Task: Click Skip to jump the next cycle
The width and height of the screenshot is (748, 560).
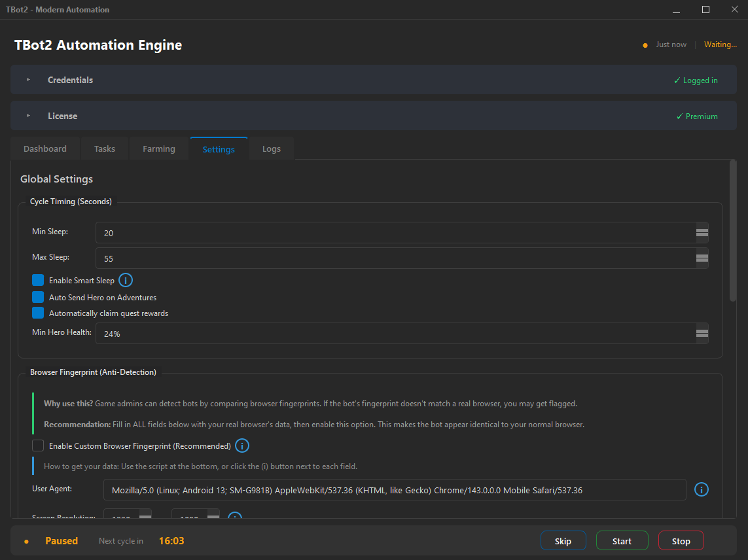Action: [563, 540]
